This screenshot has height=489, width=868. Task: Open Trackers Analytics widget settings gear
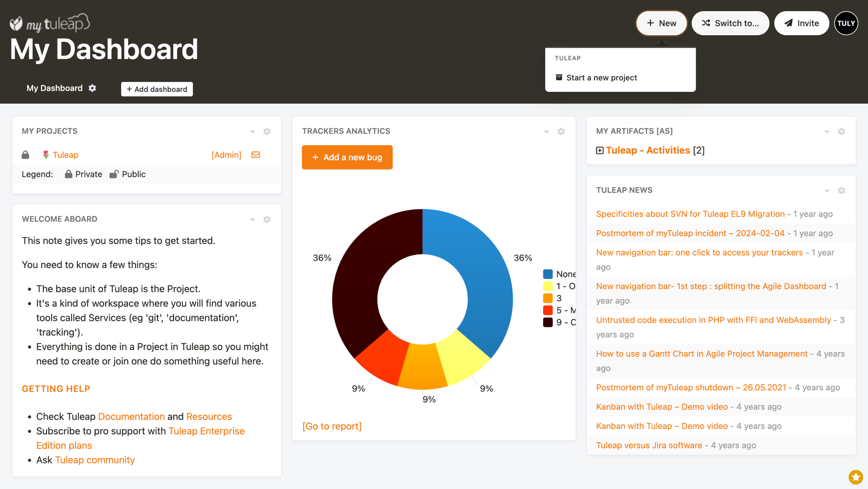pyautogui.click(x=561, y=131)
